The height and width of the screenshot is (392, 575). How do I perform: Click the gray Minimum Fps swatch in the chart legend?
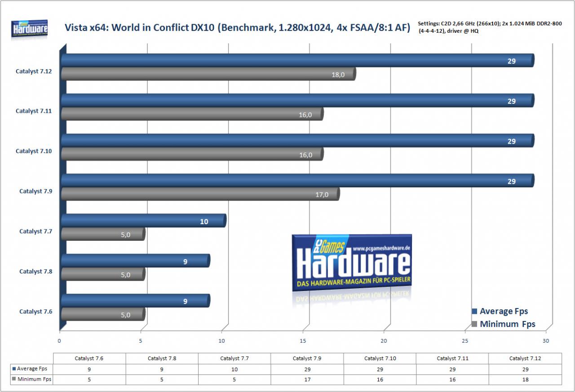click(x=474, y=324)
